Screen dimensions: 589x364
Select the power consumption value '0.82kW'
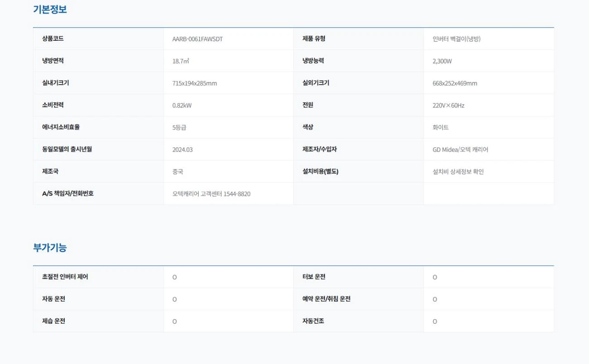coord(182,105)
